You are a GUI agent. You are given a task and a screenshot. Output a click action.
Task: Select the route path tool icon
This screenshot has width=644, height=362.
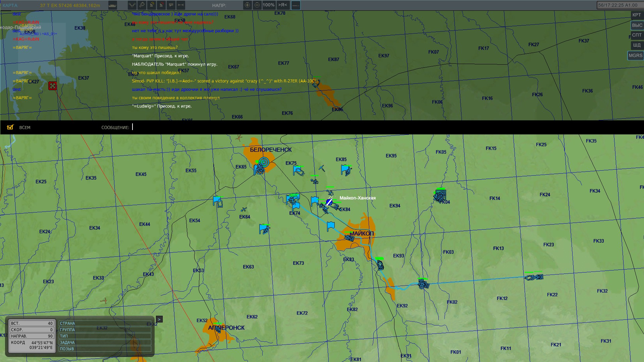pyautogui.click(x=132, y=5)
